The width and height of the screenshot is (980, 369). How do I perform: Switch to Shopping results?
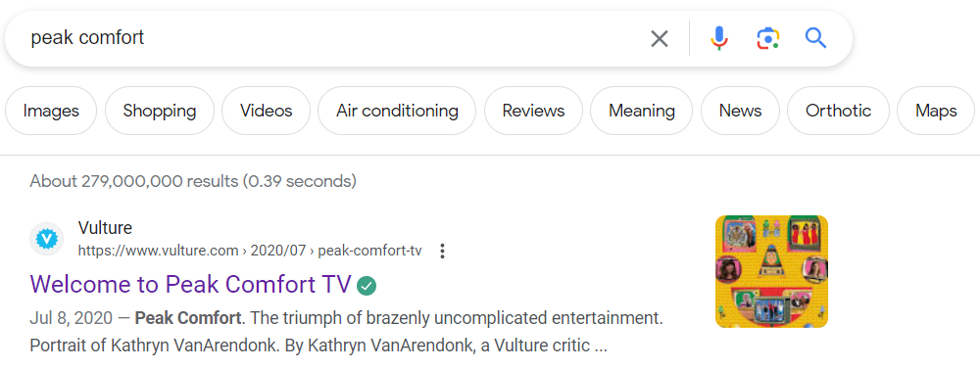[x=160, y=112]
